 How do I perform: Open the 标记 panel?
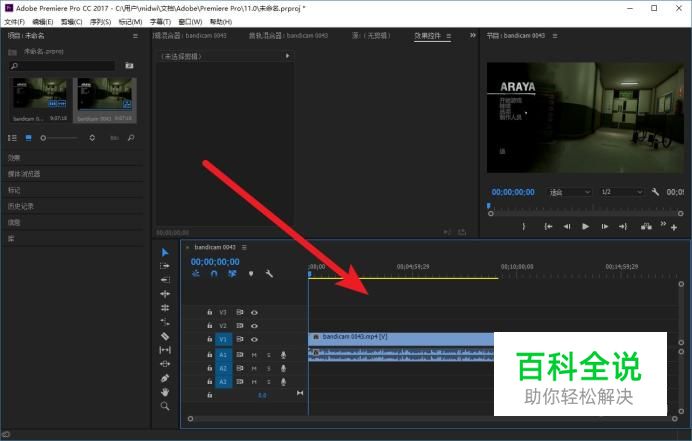pos(14,190)
